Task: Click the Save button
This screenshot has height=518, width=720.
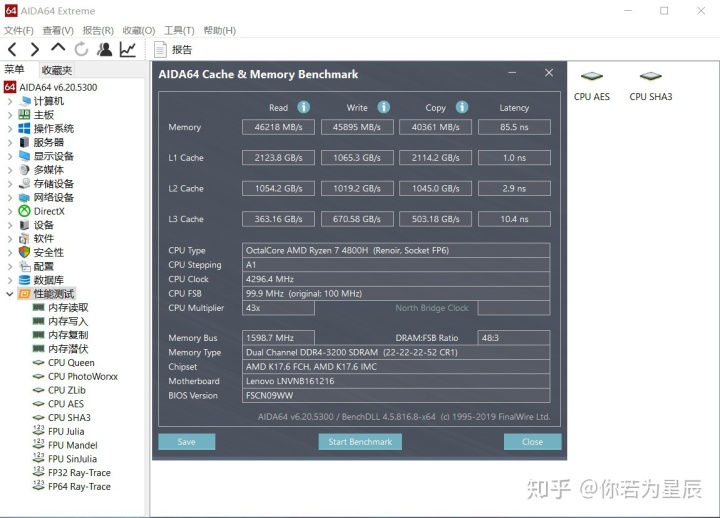Action: (x=186, y=442)
